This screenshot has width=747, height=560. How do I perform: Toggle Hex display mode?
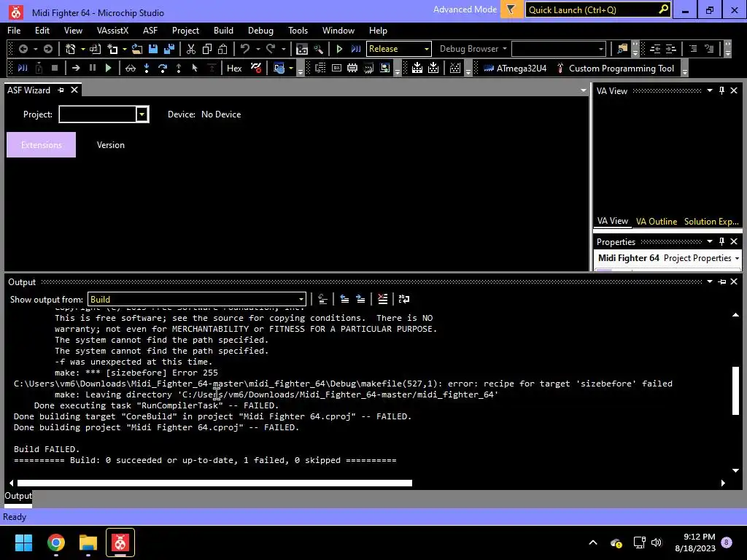point(234,68)
